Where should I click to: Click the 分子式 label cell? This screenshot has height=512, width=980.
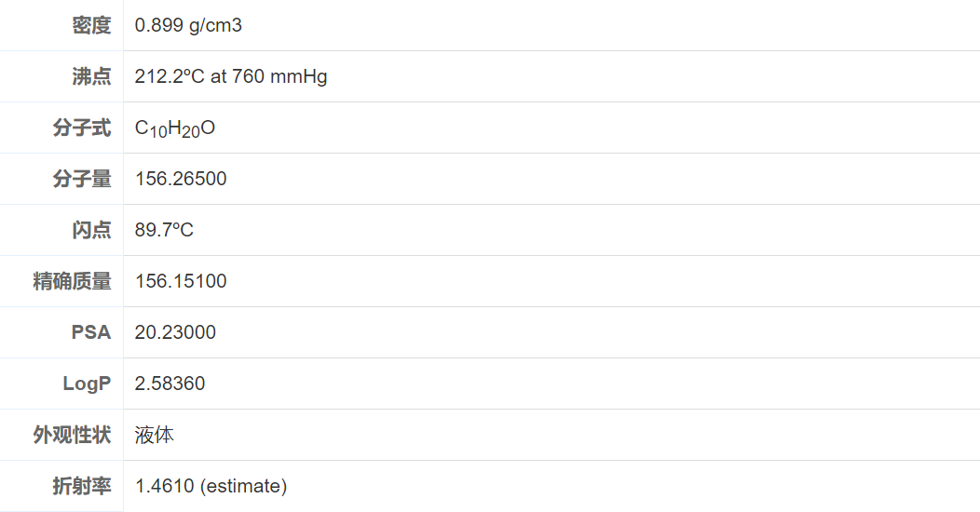82,128
